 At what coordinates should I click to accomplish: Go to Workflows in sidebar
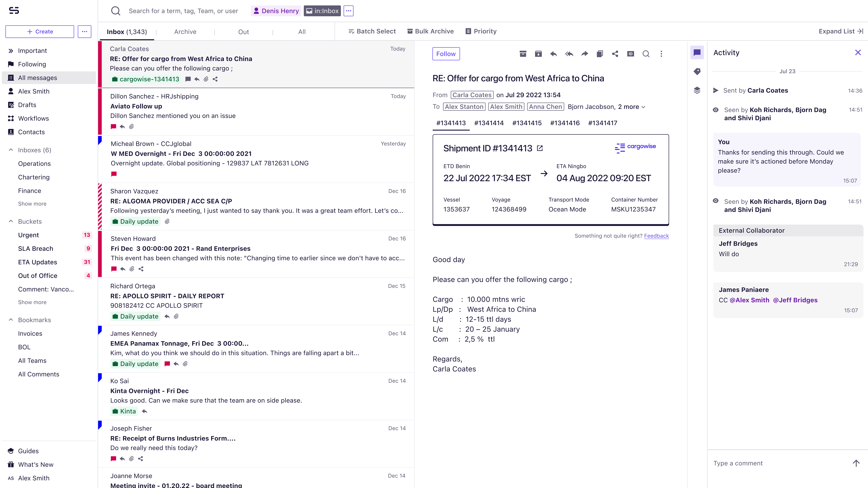[x=33, y=118]
